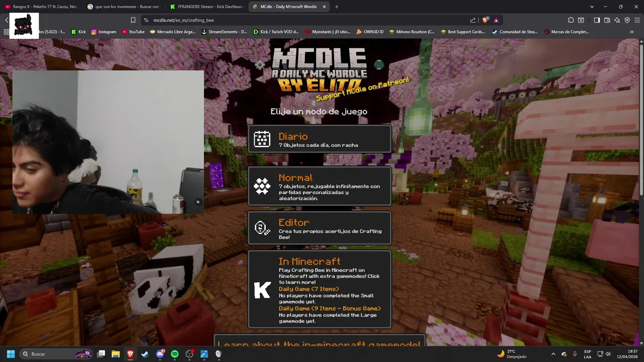Open the Comunidad de Steam bookmark
Viewport: 644px width, 362px height.
coord(515,32)
